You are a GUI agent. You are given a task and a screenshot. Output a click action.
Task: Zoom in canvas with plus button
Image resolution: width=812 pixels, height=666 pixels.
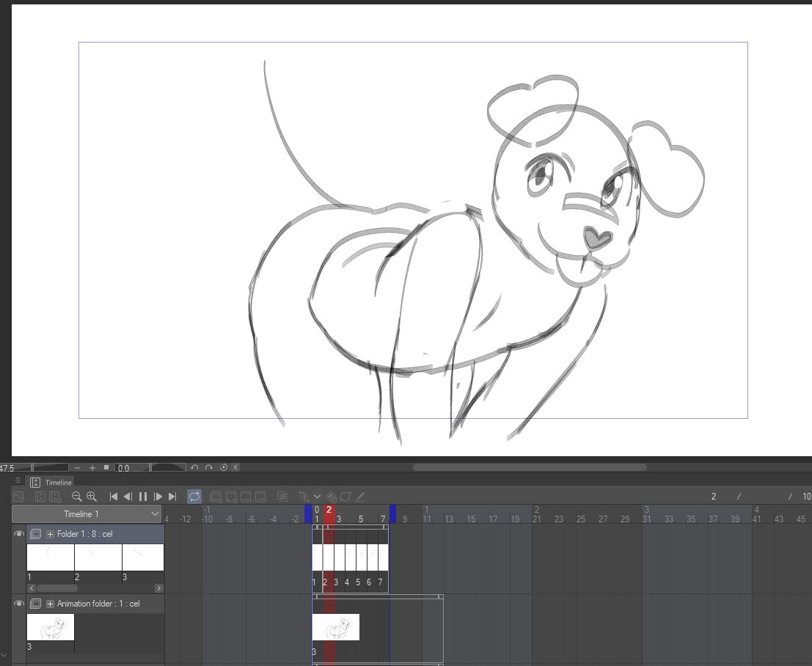click(92, 468)
